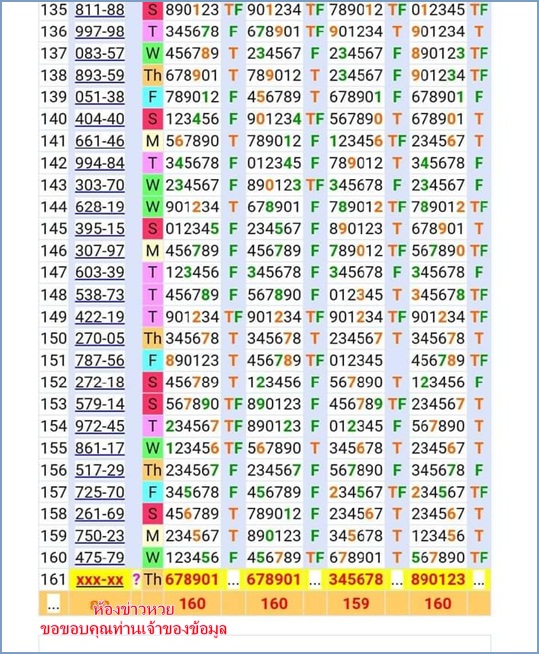
Task: Open the 972-45 draw link
Action: tap(100, 426)
